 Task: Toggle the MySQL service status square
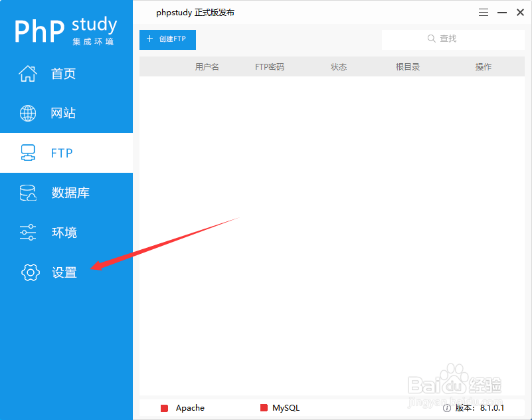click(x=264, y=408)
